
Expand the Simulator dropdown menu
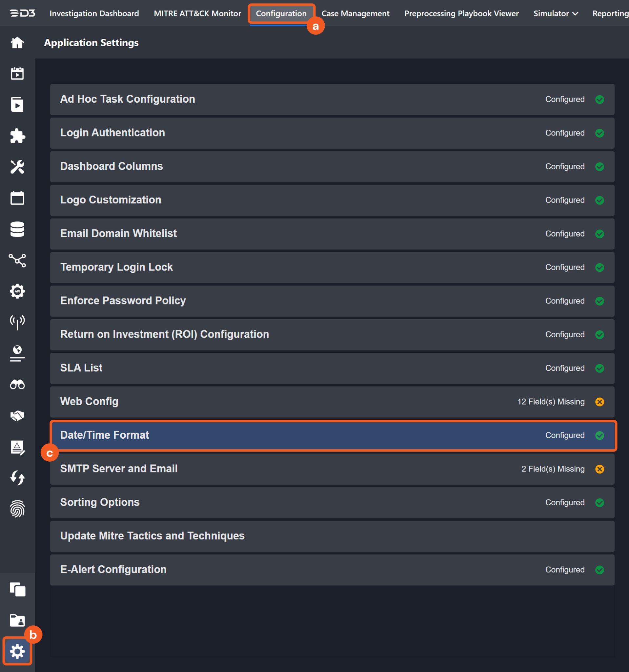pos(555,13)
